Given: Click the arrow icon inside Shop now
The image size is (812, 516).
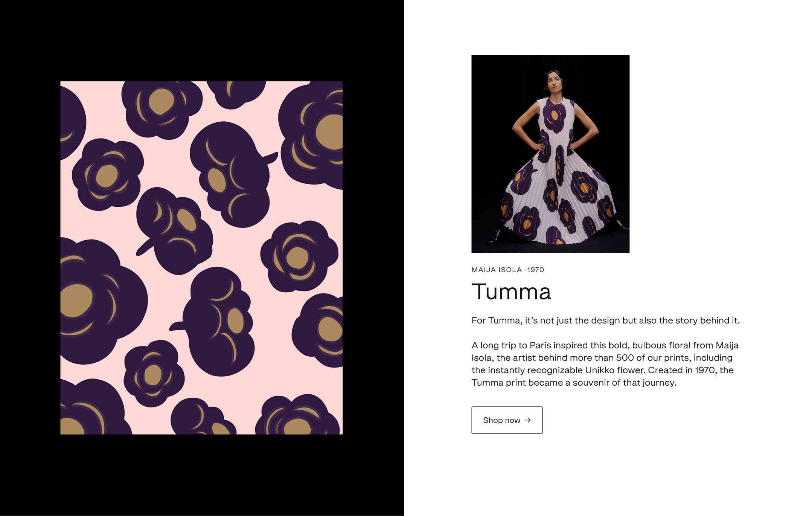Looking at the screenshot, I should [x=527, y=420].
